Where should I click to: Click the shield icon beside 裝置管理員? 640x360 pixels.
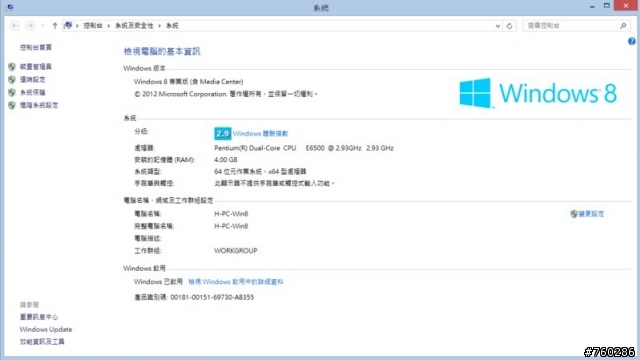pyautogui.click(x=12, y=67)
